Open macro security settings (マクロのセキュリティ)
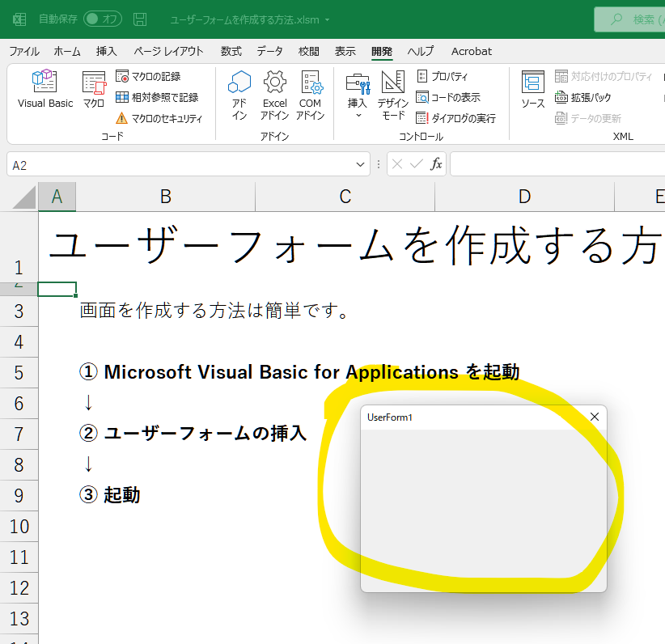The width and height of the screenshot is (665, 644). point(159,118)
